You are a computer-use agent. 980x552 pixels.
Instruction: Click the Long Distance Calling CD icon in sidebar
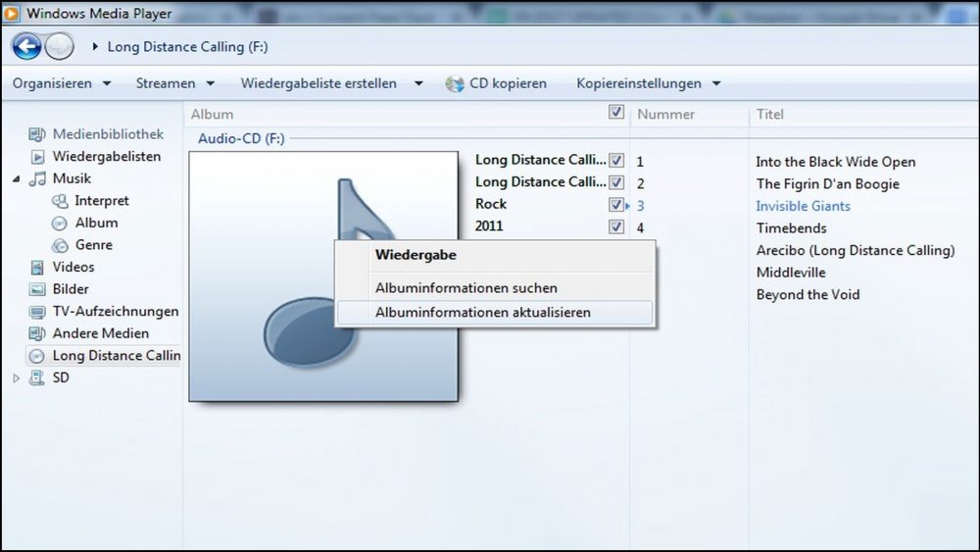(x=37, y=356)
